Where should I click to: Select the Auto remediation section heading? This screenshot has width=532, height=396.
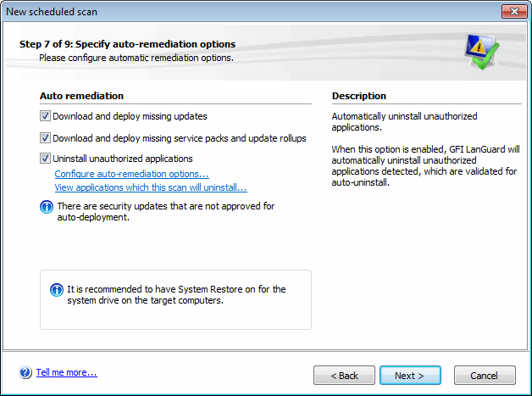(82, 96)
